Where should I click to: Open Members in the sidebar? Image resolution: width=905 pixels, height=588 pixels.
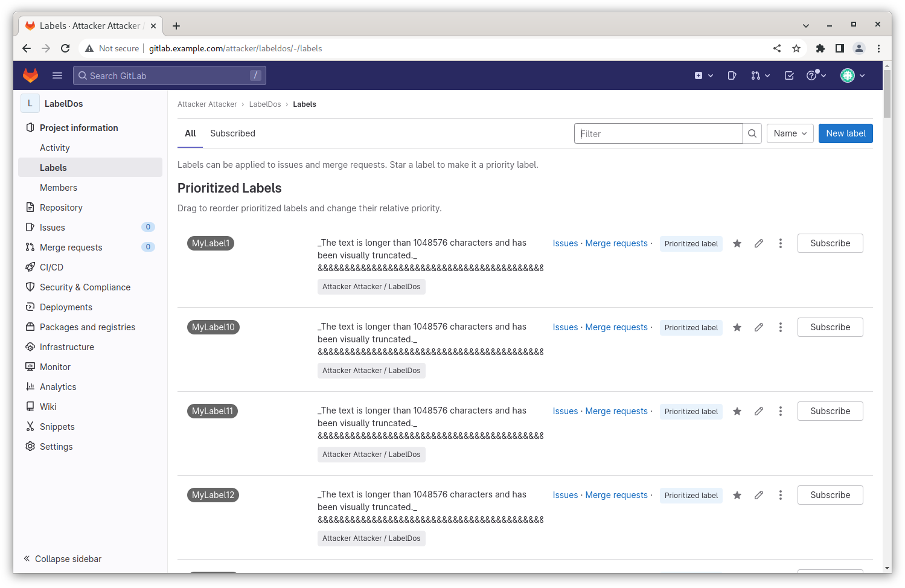[59, 188]
